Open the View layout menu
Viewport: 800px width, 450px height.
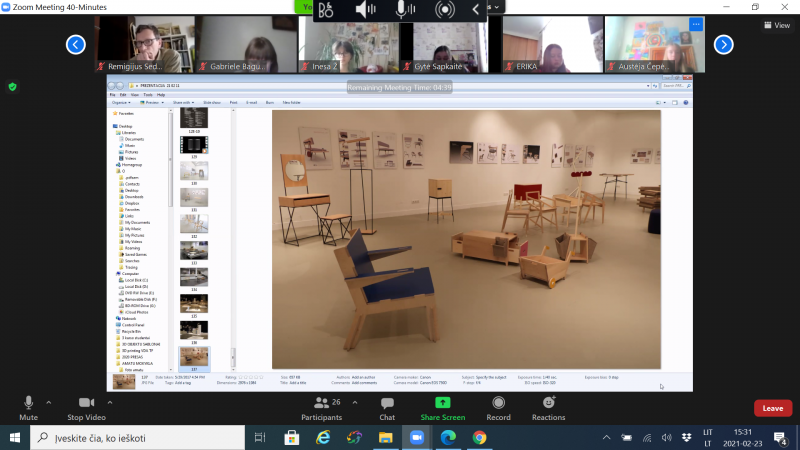777,25
